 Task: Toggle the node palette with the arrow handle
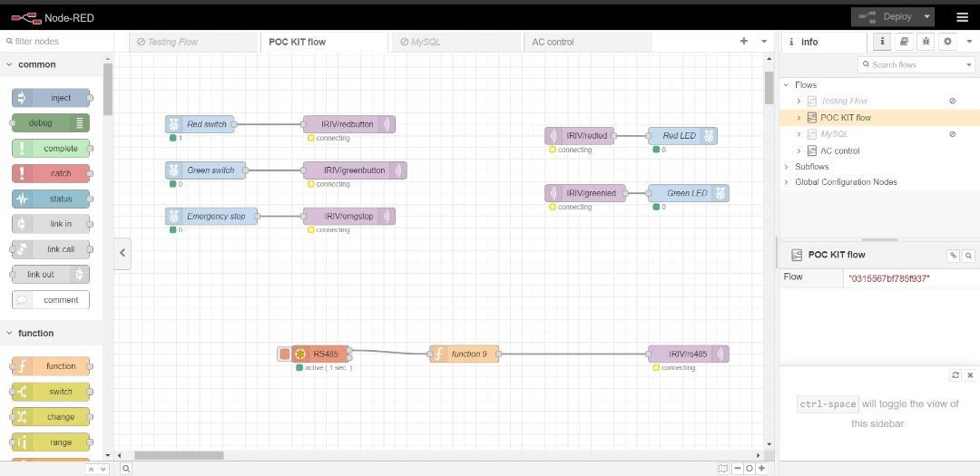[122, 253]
